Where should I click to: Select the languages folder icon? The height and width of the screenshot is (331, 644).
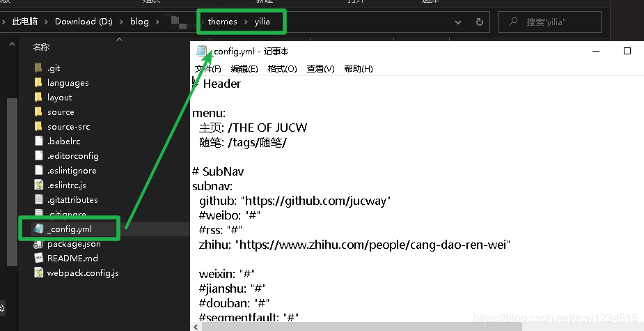pos(38,83)
